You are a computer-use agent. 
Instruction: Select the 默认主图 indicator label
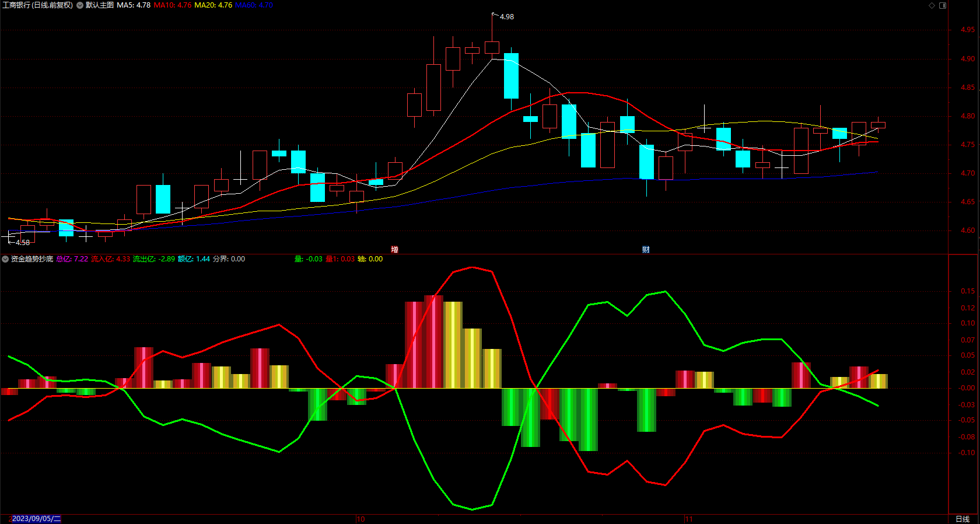coord(100,5)
